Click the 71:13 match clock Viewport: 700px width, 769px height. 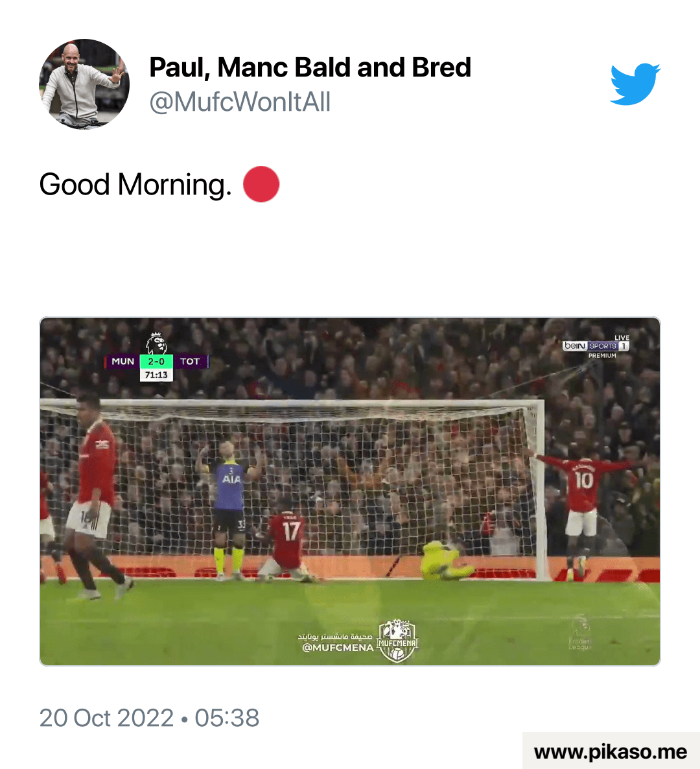click(156, 375)
